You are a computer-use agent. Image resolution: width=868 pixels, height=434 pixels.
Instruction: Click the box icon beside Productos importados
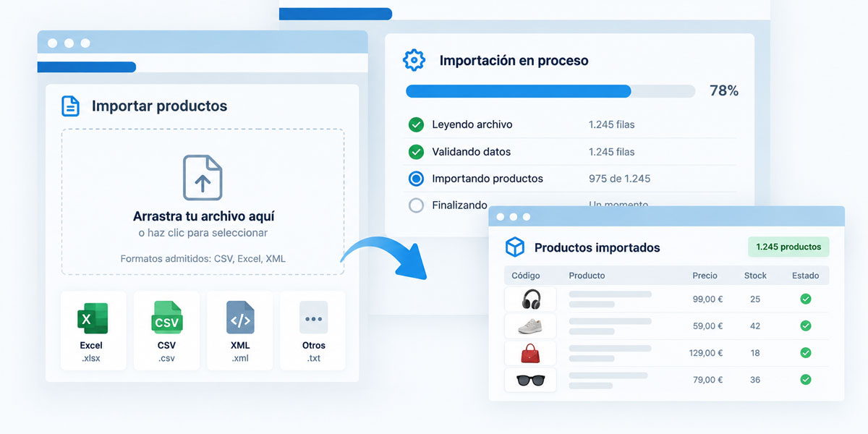coord(514,247)
